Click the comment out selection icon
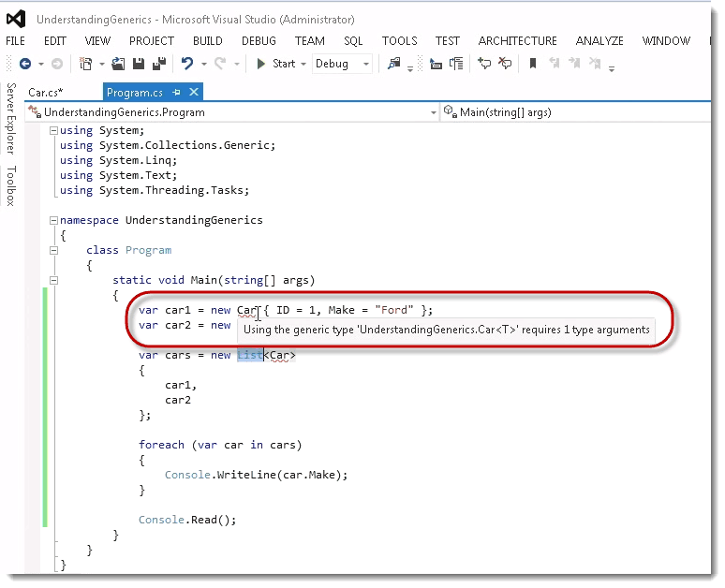 484,64
